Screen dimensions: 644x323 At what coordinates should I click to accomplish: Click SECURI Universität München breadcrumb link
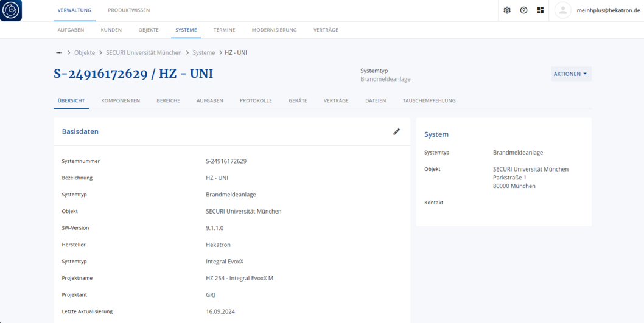tap(144, 52)
